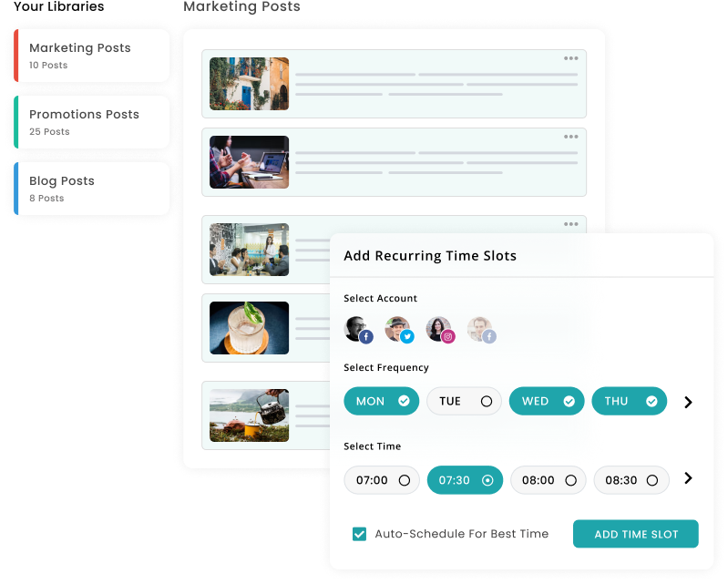Screen dimensions: 728x584
Task: Click the ADD TIME SLOT button
Action: (636, 534)
